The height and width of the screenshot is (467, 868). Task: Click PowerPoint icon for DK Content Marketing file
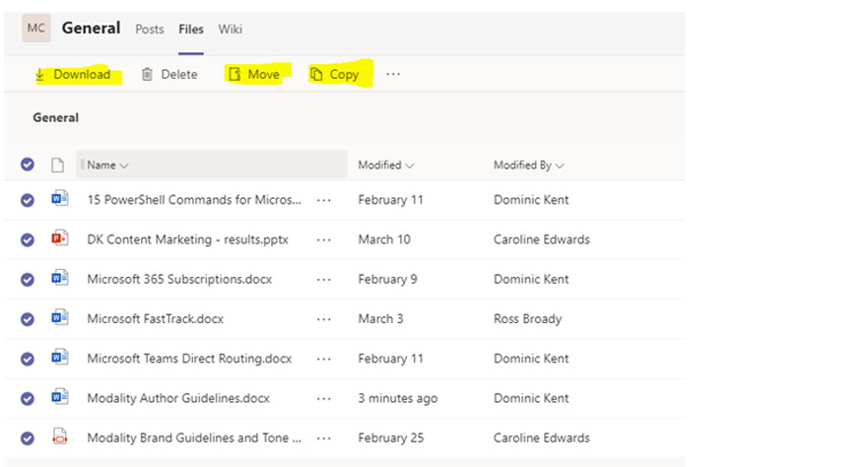click(x=60, y=237)
